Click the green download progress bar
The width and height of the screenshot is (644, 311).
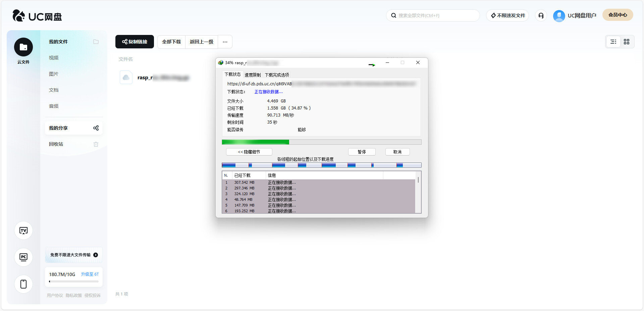[x=322, y=142]
